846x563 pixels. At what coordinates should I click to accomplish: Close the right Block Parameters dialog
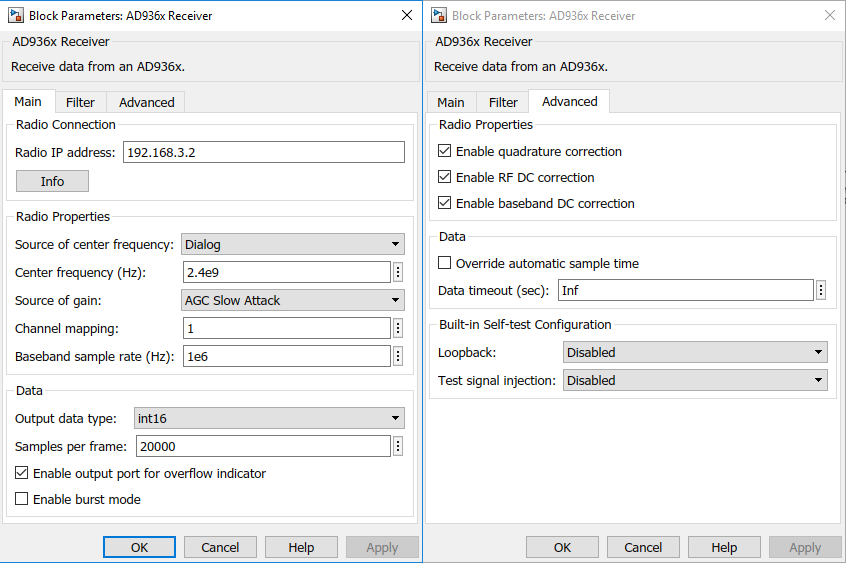click(830, 15)
